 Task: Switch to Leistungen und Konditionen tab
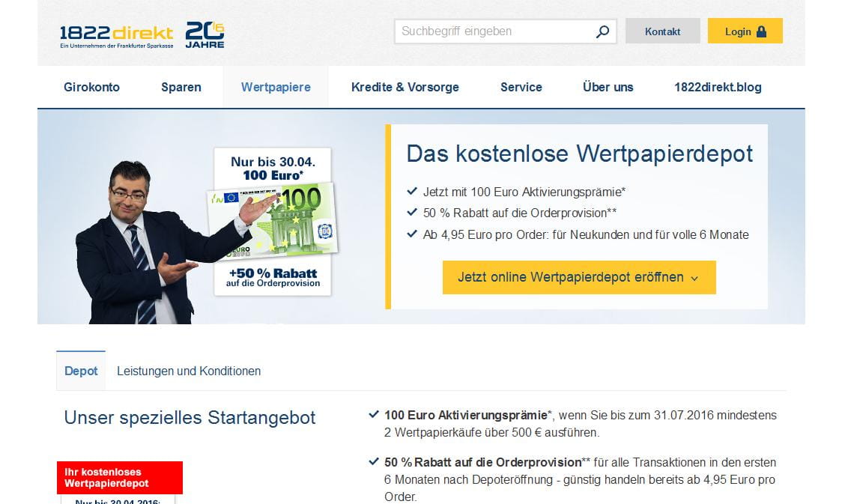(189, 371)
